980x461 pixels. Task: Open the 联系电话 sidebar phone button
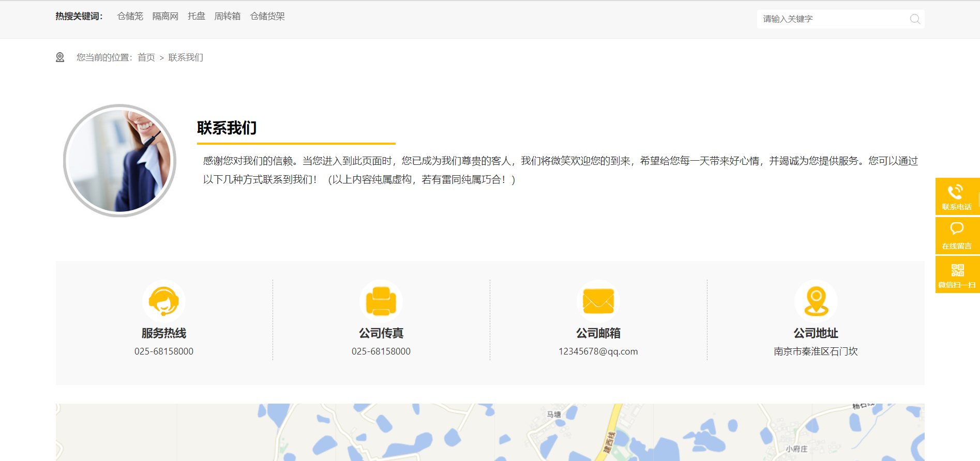(x=957, y=196)
